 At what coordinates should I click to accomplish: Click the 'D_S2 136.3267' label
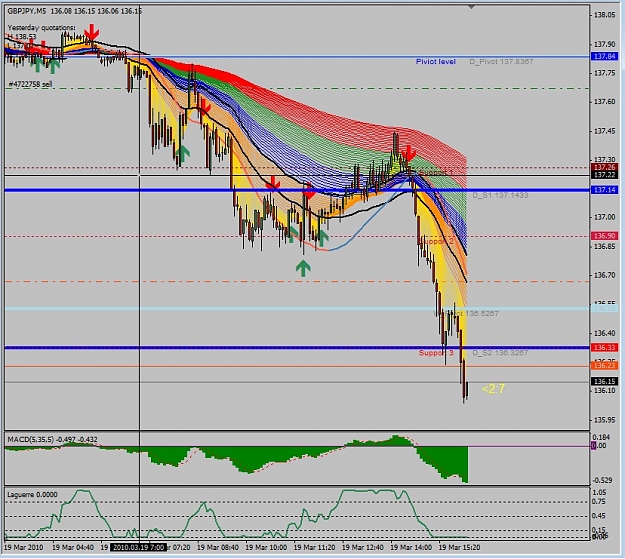coord(500,352)
